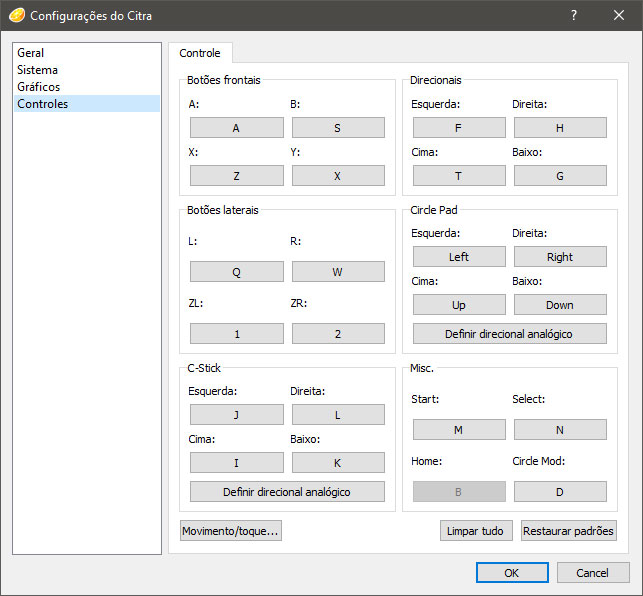Change ZL binding showing 1

[237, 333]
